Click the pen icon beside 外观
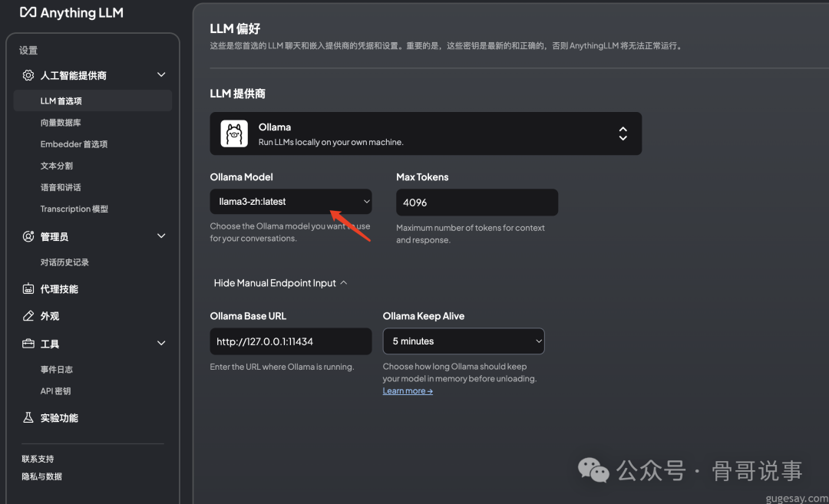The image size is (829, 504). [28, 315]
